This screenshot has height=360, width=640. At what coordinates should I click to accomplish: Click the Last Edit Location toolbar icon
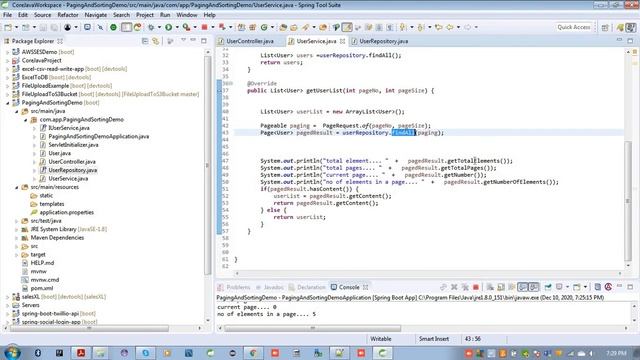click(x=439, y=27)
